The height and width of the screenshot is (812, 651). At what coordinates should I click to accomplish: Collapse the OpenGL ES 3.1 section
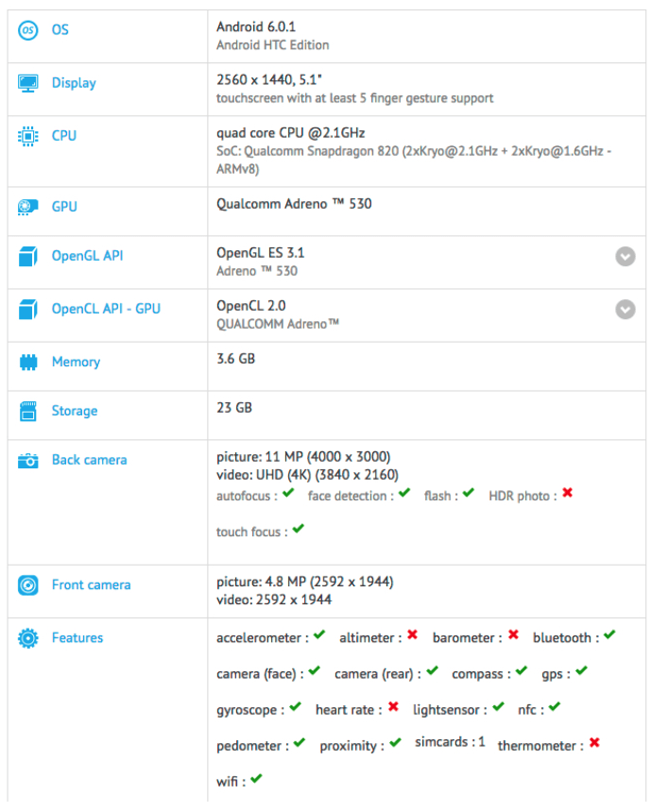click(624, 256)
